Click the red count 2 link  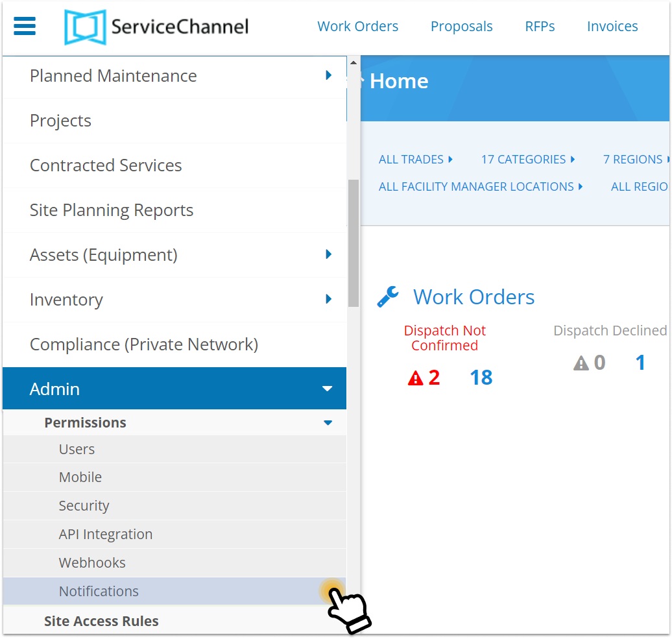pyautogui.click(x=434, y=378)
